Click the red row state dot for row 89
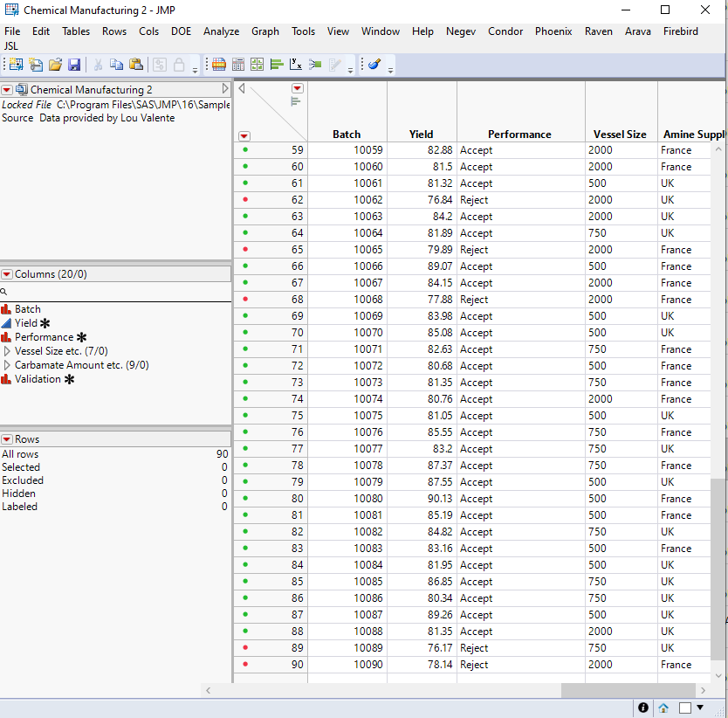The image size is (728, 718). tap(245, 647)
